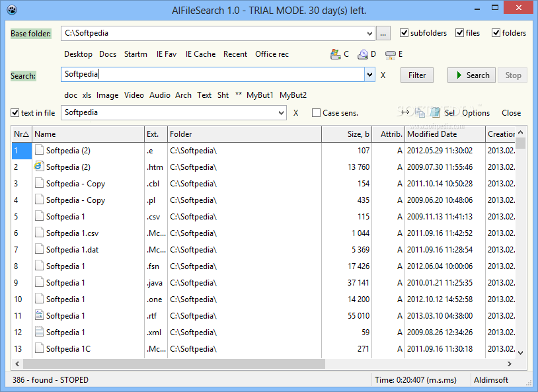Click file icon of Softpedia 1.dat row

coord(40,249)
